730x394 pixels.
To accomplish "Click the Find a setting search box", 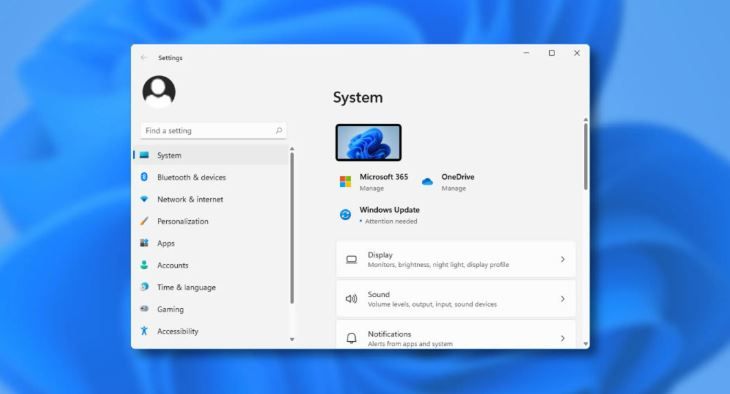I will pos(213,130).
